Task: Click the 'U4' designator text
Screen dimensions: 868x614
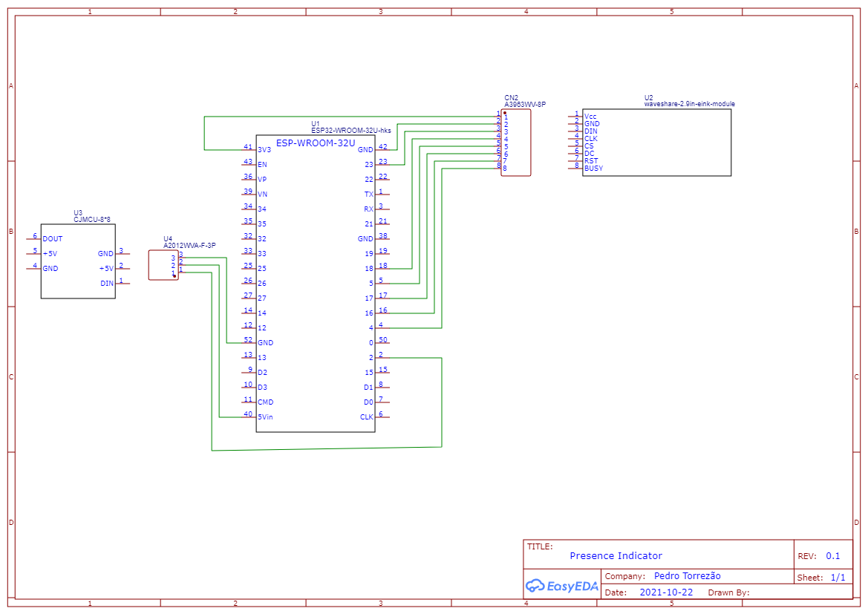Action: (x=168, y=238)
